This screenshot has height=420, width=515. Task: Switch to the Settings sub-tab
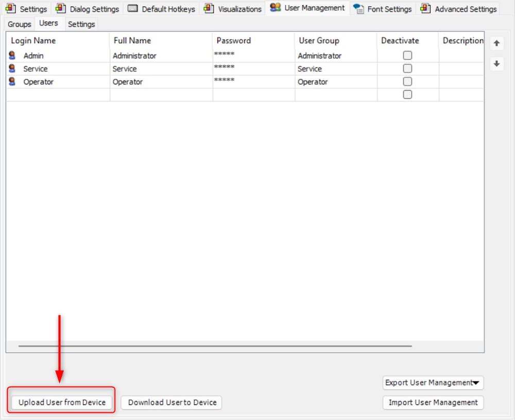(x=81, y=24)
